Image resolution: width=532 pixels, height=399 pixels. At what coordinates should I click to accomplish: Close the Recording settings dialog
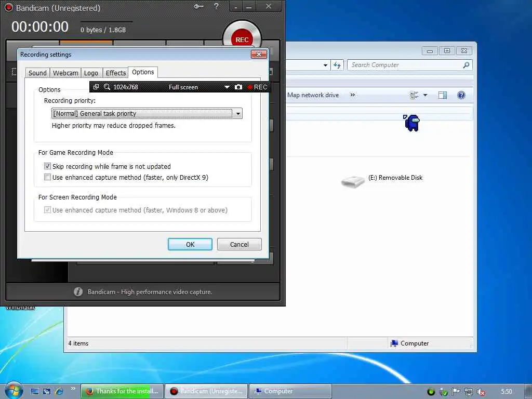[x=259, y=54]
